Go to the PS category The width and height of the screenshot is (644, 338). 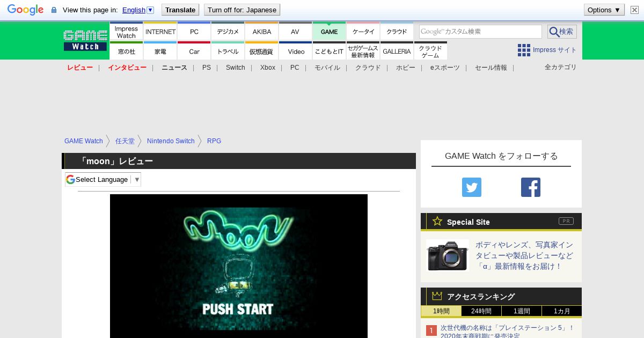(x=207, y=68)
